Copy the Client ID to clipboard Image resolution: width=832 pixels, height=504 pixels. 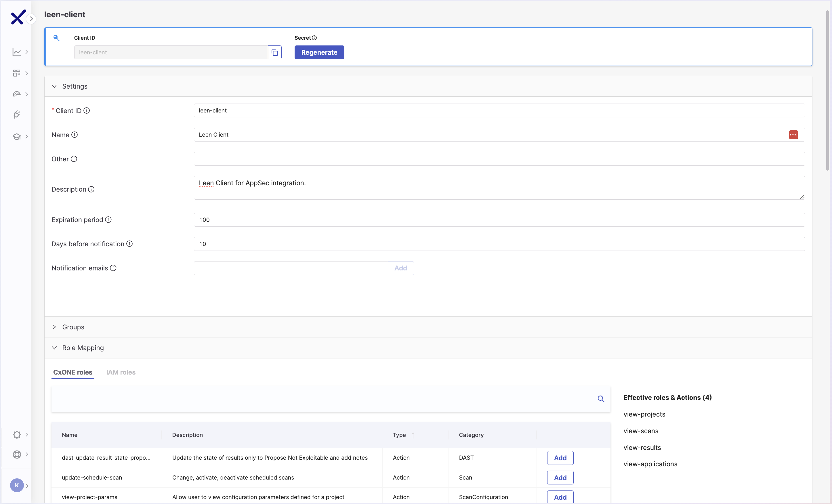[x=274, y=52]
